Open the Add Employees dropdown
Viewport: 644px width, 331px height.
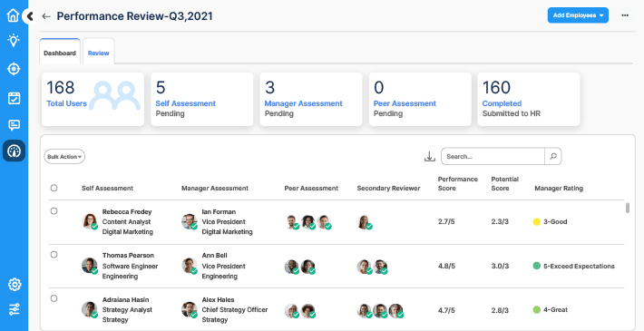[x=578, y=15]
